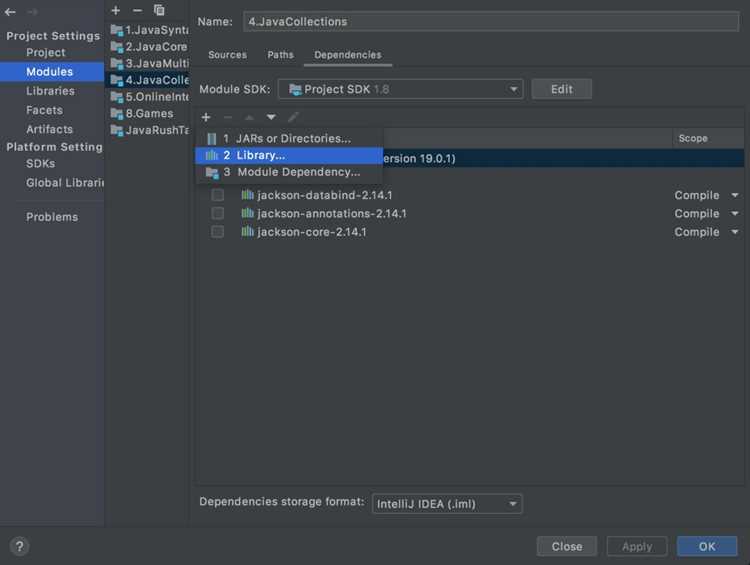The height and width of the screenshot is (565, 750).
Task: Copy the selected module using the copy icon
Action: [x=159, y=10]
